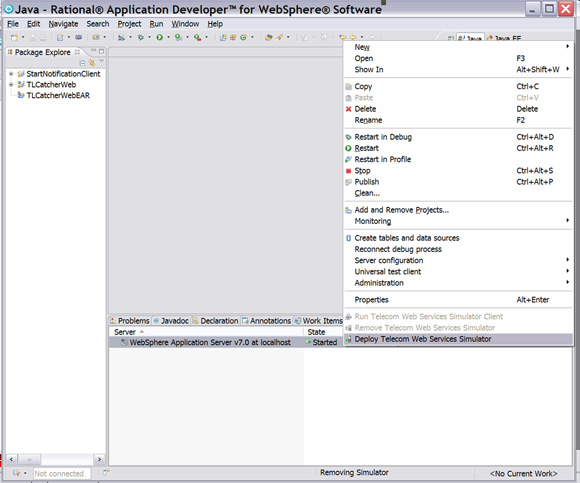The image size is (580, 483).
Task: Expand the StartNotificationClient project
Action: pyautogui.click(x=11, y=74)
